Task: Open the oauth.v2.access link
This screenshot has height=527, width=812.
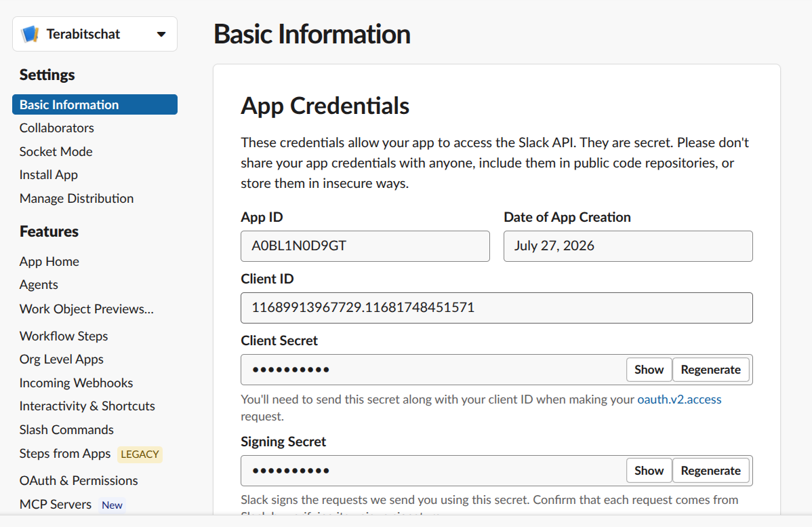Action: (679, 399)
